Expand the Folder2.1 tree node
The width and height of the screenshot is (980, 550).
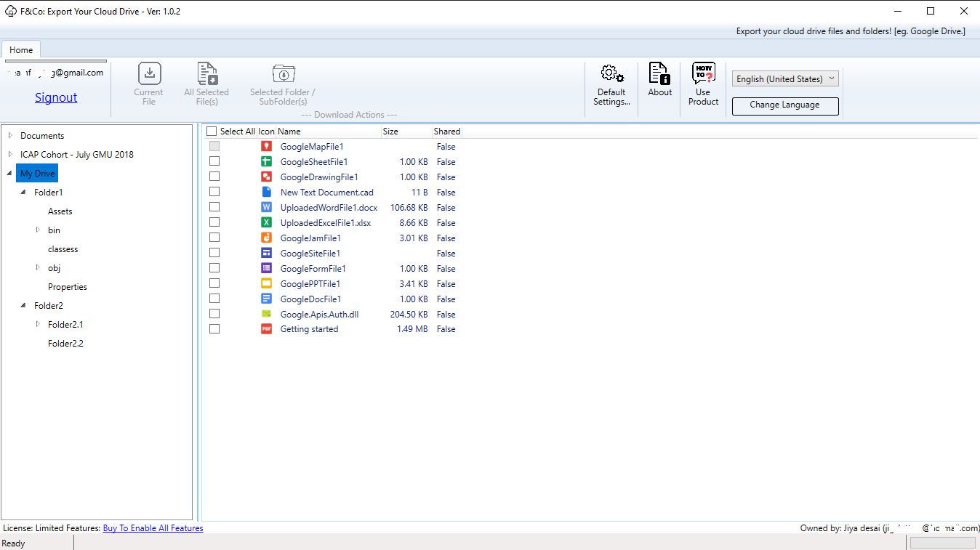[38, 324]
